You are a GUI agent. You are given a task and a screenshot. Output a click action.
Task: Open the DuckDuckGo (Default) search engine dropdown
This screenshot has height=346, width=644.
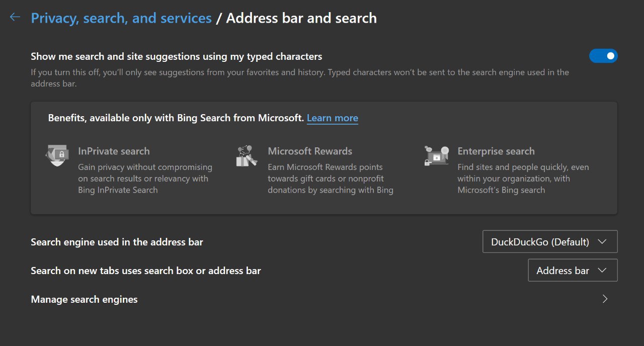550,242
